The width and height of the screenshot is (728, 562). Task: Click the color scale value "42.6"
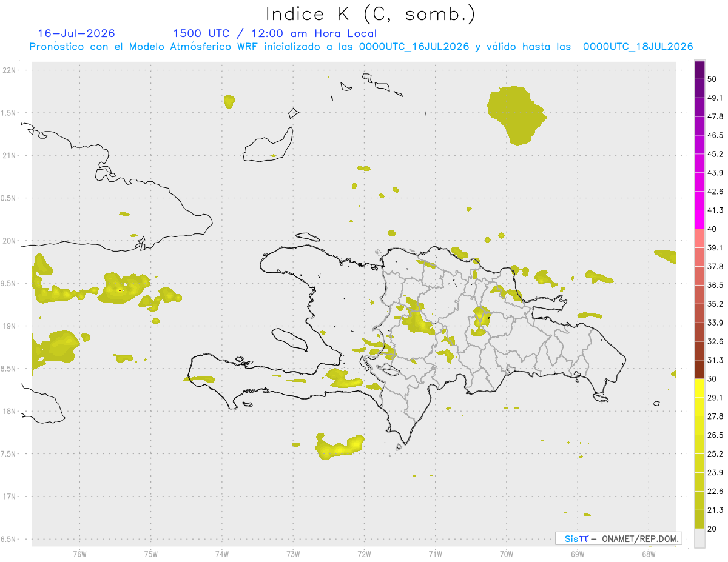pyautogui.click(x=715, y=192)
